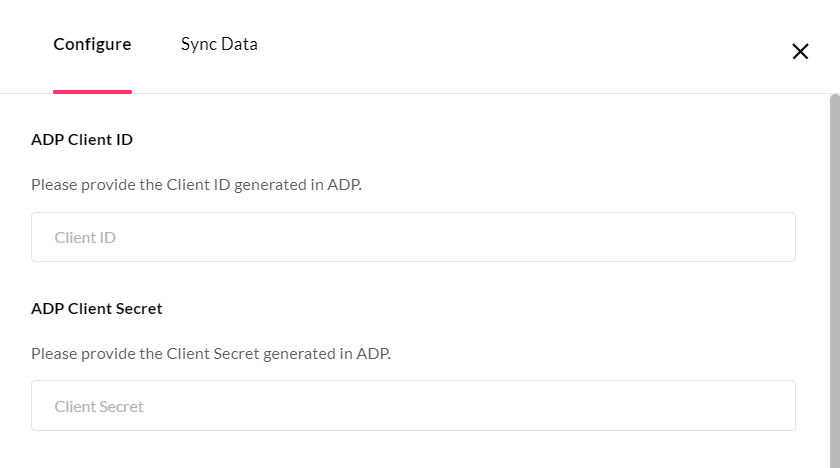
Task: Return to the Configure section
Action: pyautogui.click(x=92, y=44)
